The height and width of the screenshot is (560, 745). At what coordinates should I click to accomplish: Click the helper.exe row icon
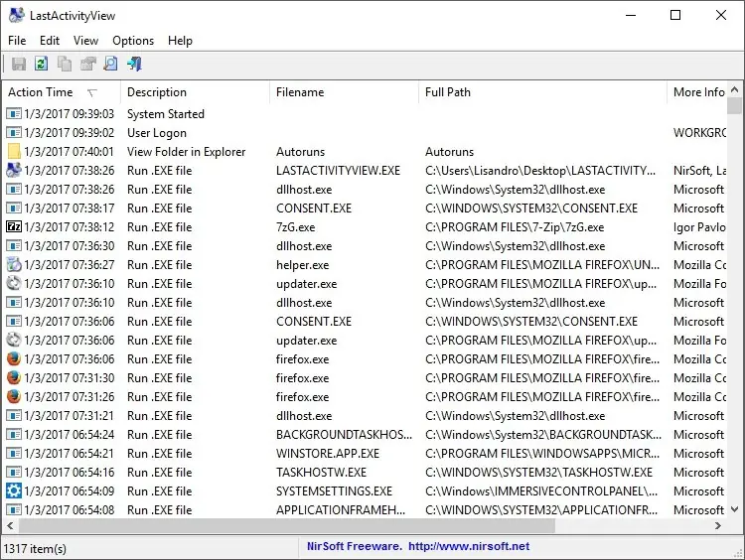click(x=14, y=264)
